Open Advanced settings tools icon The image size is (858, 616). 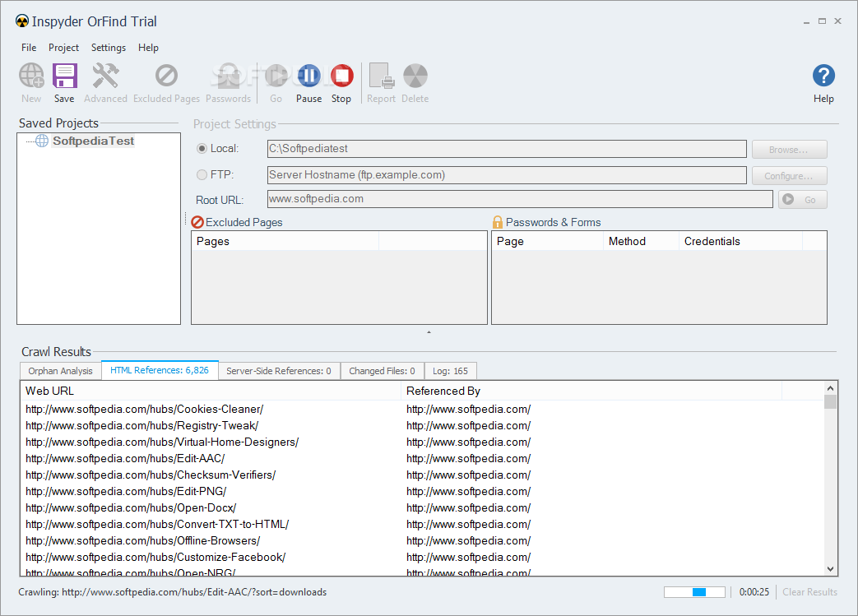(x=105, y=76)
